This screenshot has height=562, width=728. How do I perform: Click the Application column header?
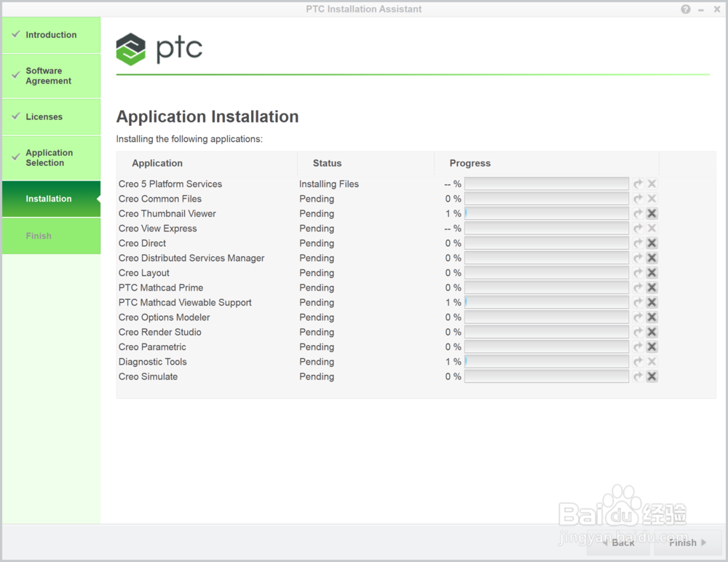point(207,163)
